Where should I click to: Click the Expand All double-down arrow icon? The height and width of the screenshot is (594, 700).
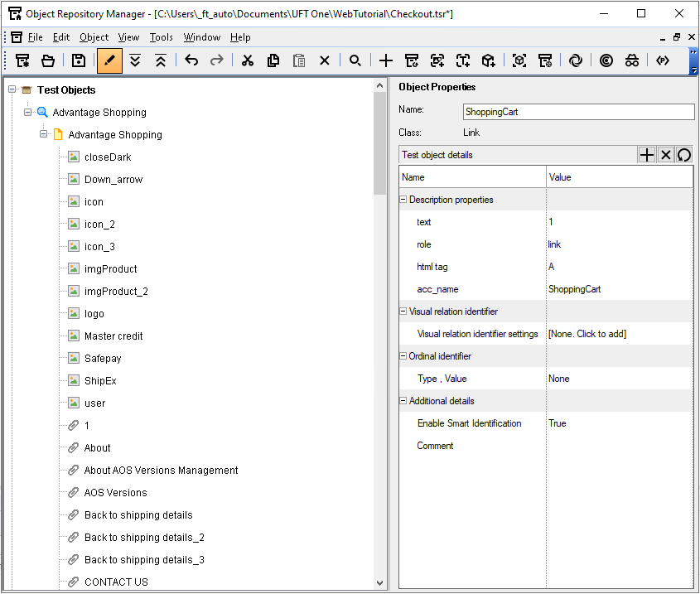pos(135,60)
